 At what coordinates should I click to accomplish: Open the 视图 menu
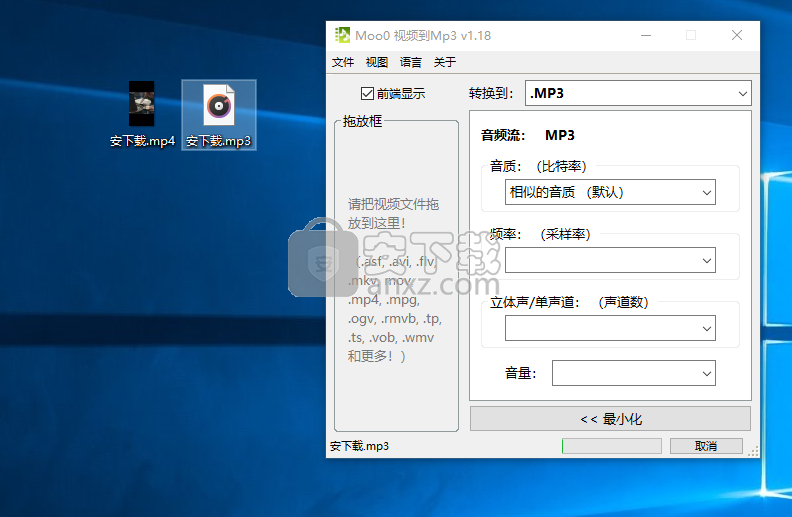[x=376, y=62]
